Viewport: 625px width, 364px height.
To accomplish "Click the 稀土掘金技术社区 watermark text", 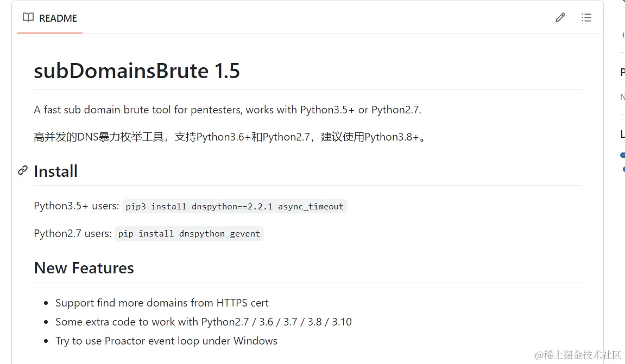I will 578,354.
